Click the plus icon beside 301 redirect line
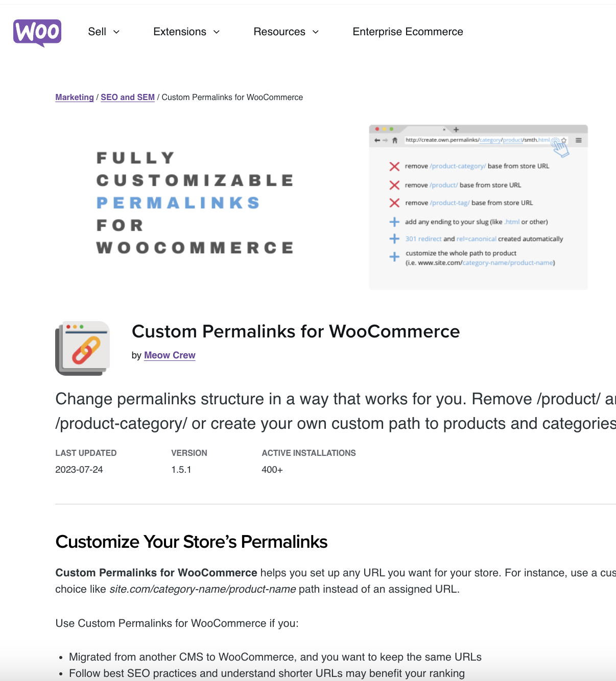The height and width of the screenshot is (681, 616). click(394, 238)
